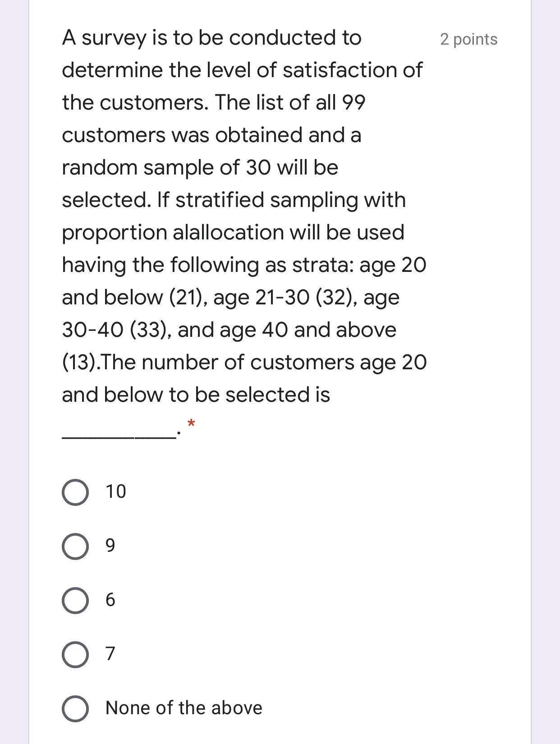Select the radio button for option 7

tap(76, 654)
